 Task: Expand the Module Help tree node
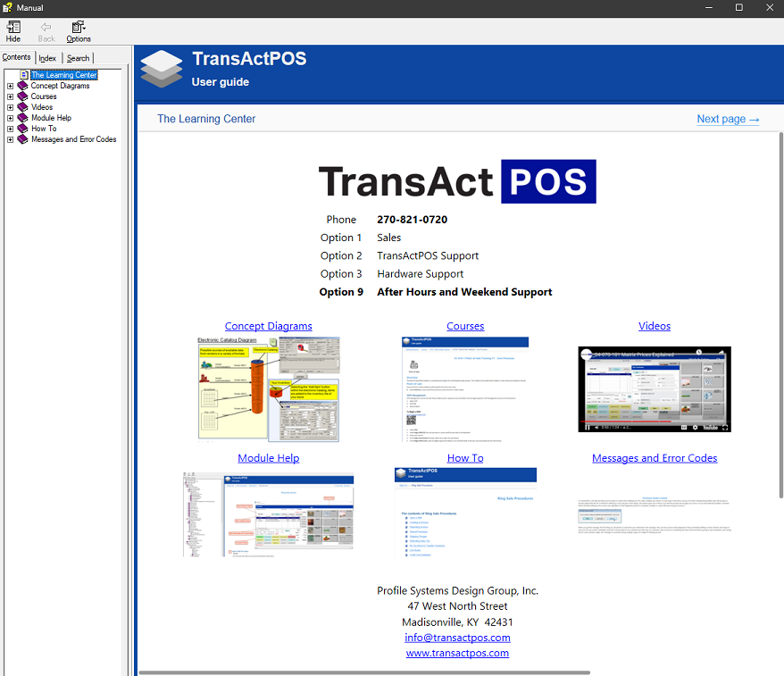tap(10, 119)
